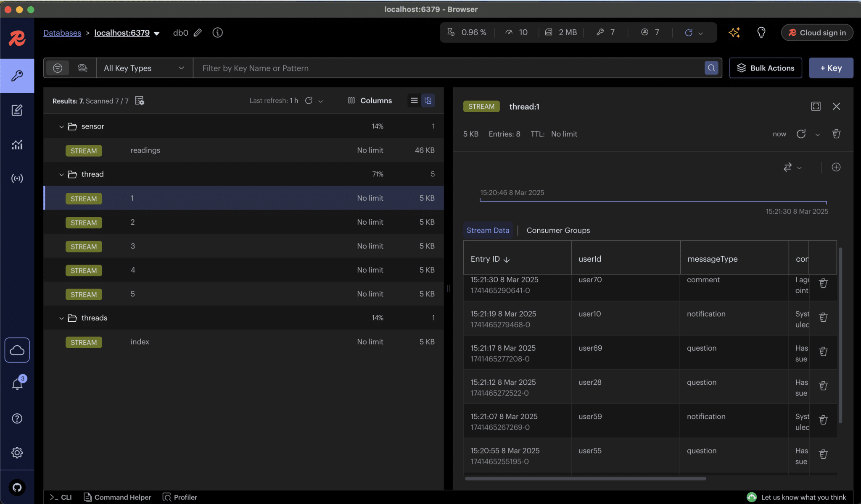Open the Profiler tab at bottom
This screenshot has height=504, width=861.
(180, 497)
